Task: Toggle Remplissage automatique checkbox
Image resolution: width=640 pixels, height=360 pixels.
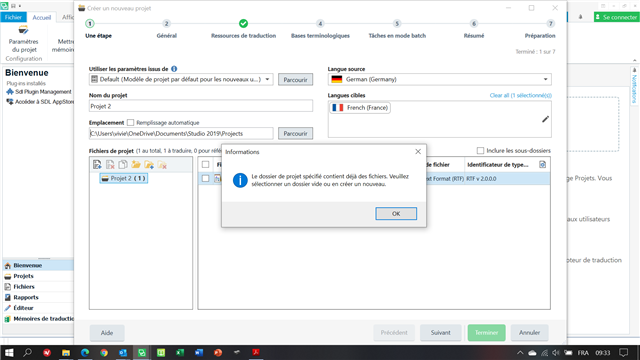Action: tap(130, 122)
